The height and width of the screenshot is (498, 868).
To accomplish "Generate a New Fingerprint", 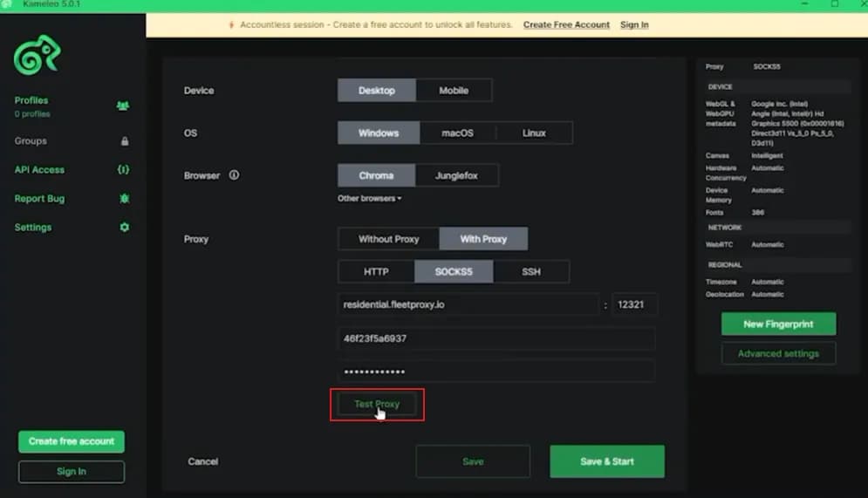I will point(778,324).
